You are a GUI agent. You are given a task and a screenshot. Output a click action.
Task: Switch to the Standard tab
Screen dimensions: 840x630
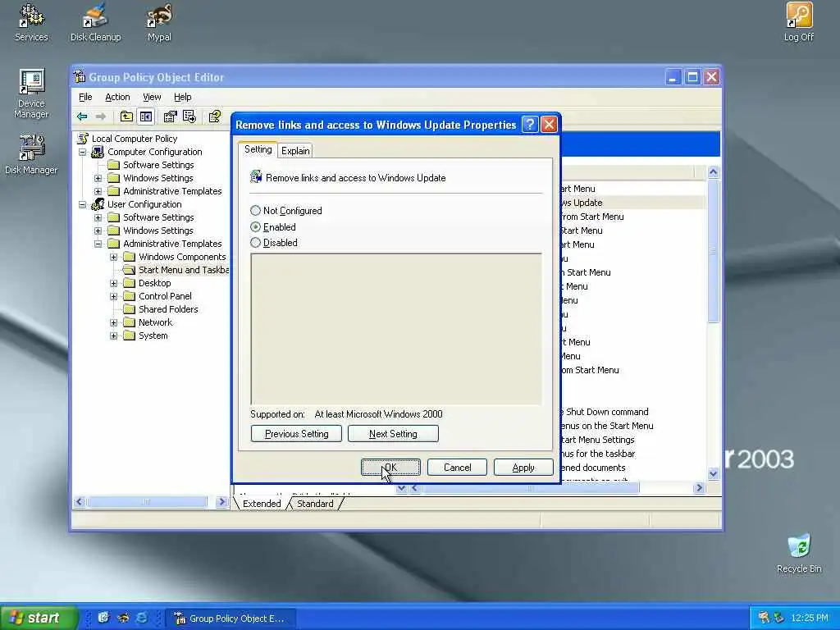[x=315, y=504]
